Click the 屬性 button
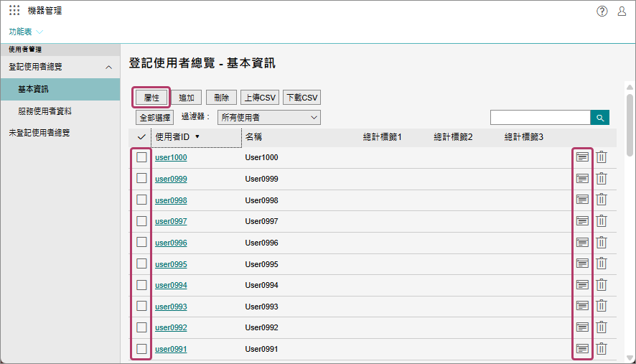636x364 pixels. pos(151,98)
